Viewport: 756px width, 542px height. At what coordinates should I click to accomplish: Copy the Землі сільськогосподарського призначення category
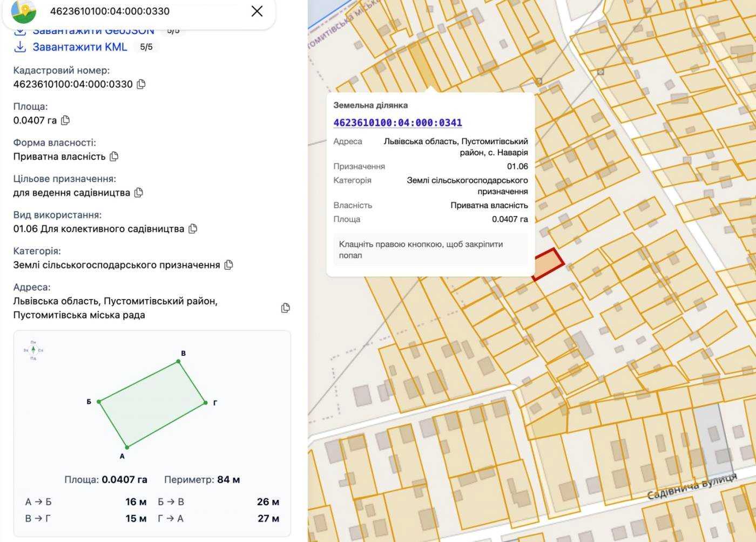(x=228, y=265)
